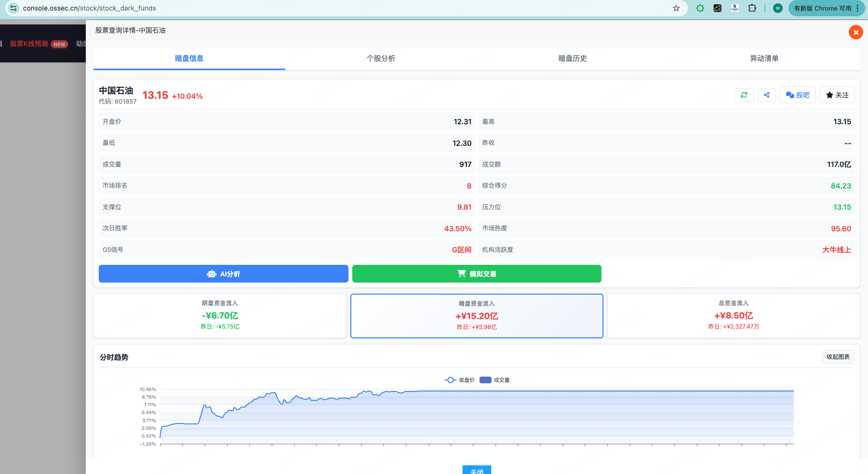Launch the blue AI分析 button
868x474 pixels.
[223, 274]
